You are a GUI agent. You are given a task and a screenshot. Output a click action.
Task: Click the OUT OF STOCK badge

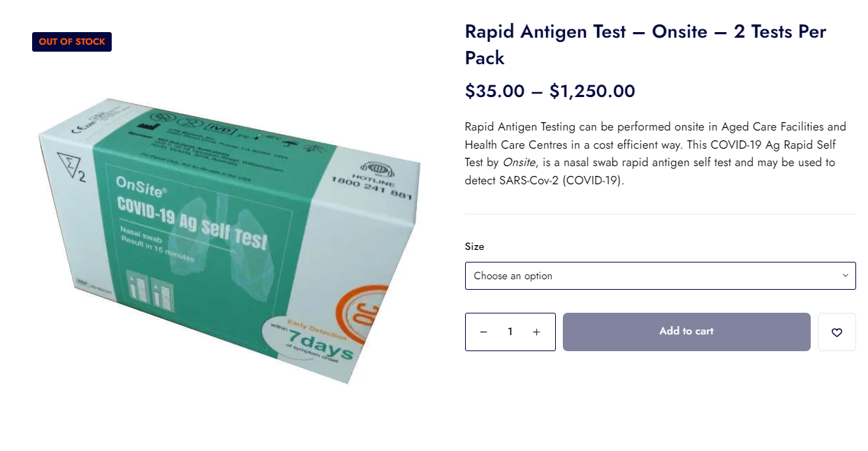click(72, 42)
